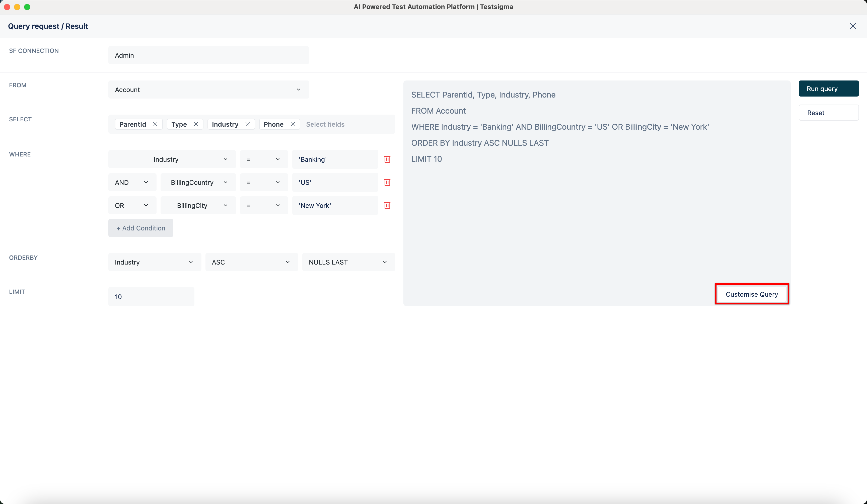Click the Reset button
This screenshot has height=504, width=867.
(x=828, y=112)
